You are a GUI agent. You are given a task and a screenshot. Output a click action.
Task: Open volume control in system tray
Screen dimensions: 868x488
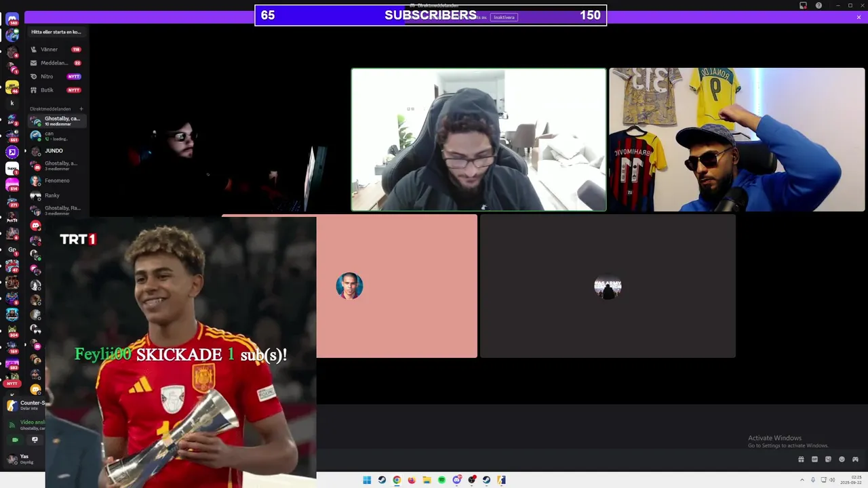832,480
